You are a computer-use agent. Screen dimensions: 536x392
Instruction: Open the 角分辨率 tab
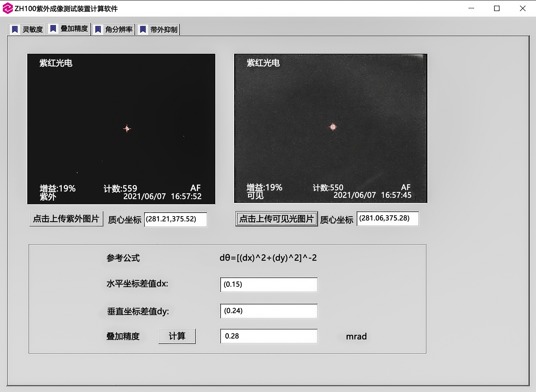pos(119,29)
